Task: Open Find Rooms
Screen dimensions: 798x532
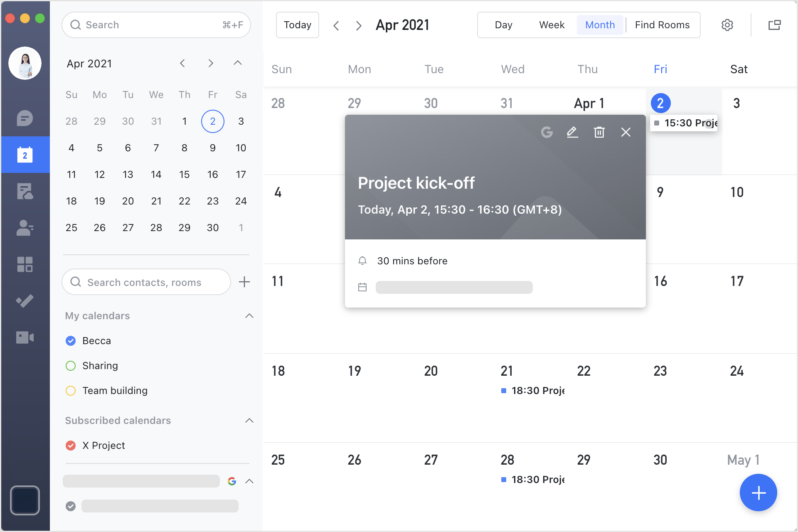Action: pyautogui.click(x=662, y=25)
